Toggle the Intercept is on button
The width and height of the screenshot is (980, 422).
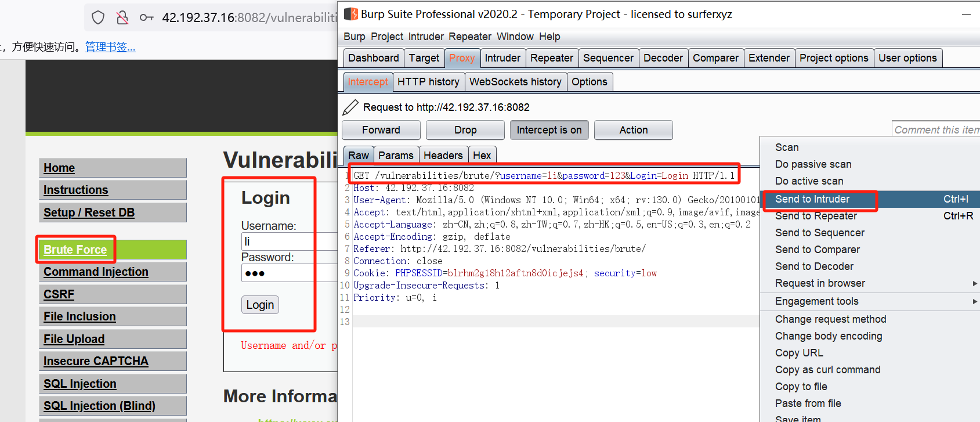click(x=549, y=130)
